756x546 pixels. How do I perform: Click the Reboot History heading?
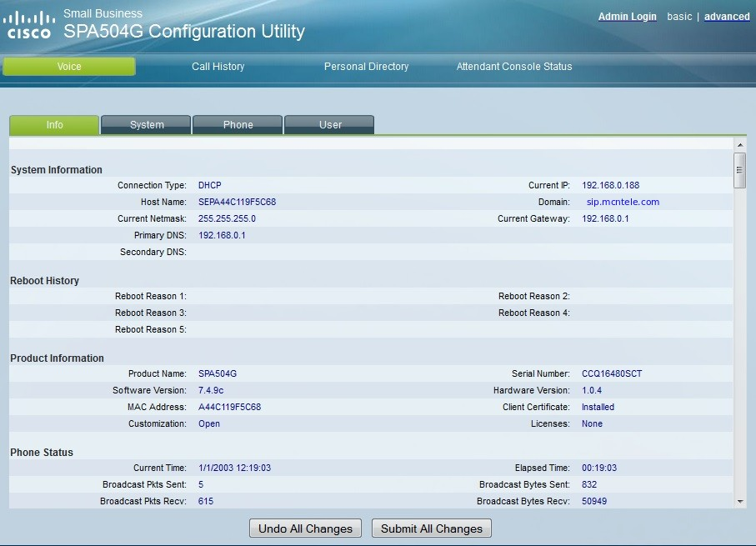pyautogui.click(x=44, y=281)
